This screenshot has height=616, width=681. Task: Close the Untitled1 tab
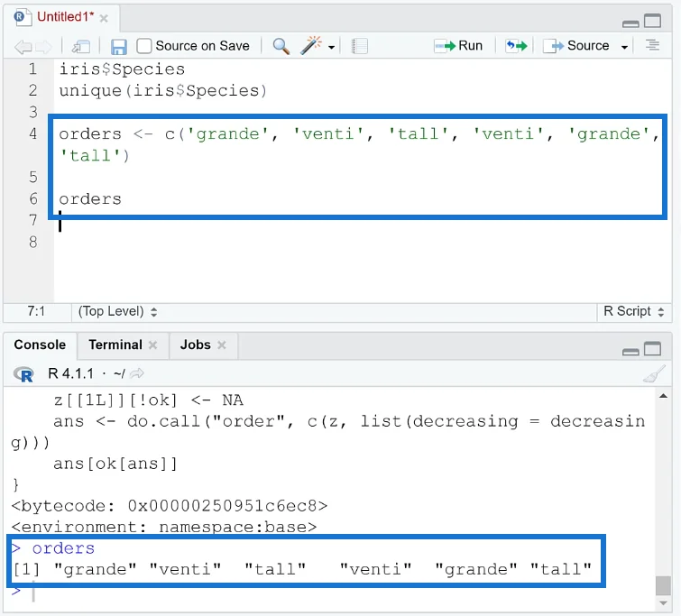(104, 18)
